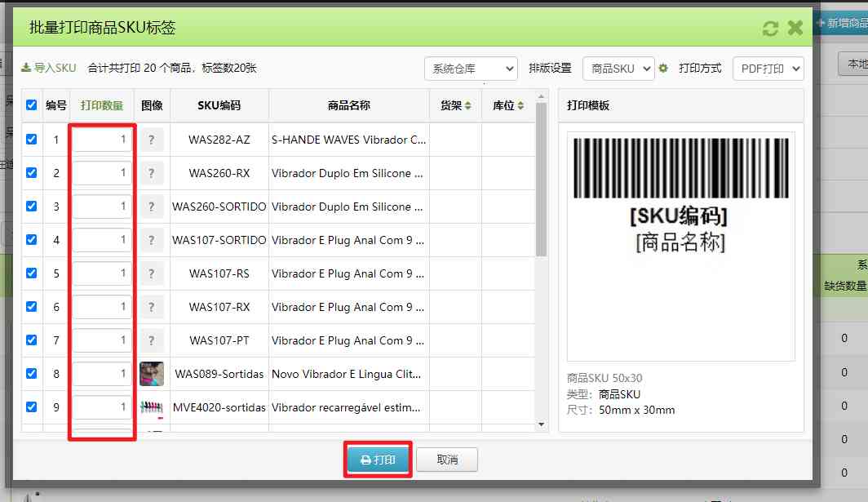Click the product thumbnail for MVE4020-sortidas

(151, 407)
